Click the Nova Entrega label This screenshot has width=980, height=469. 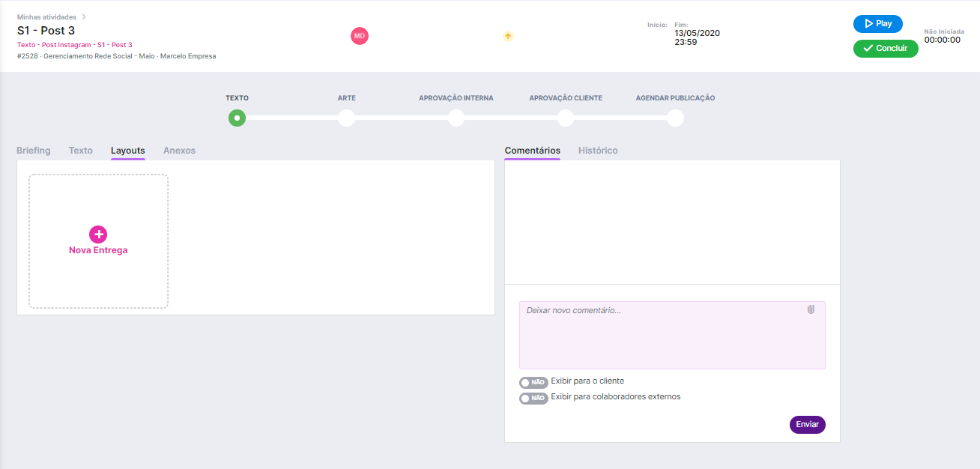(98, 250)
